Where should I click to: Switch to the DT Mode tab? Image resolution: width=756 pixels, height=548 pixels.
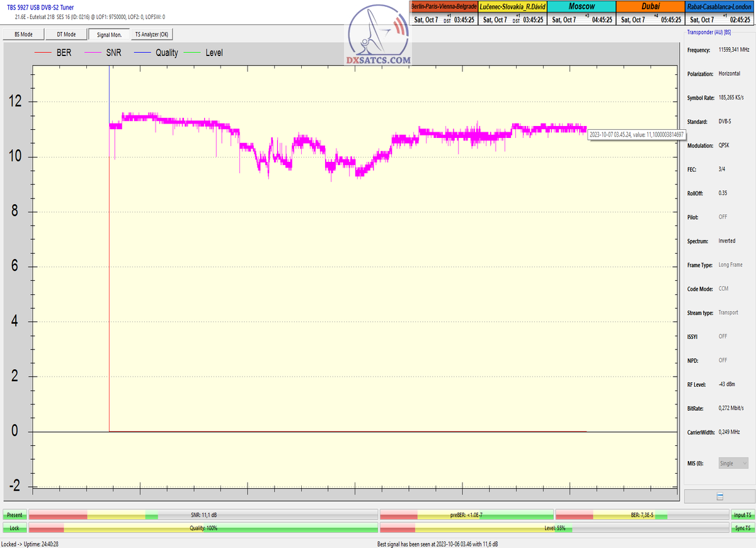pyautogui.click(x=66, y=35)
